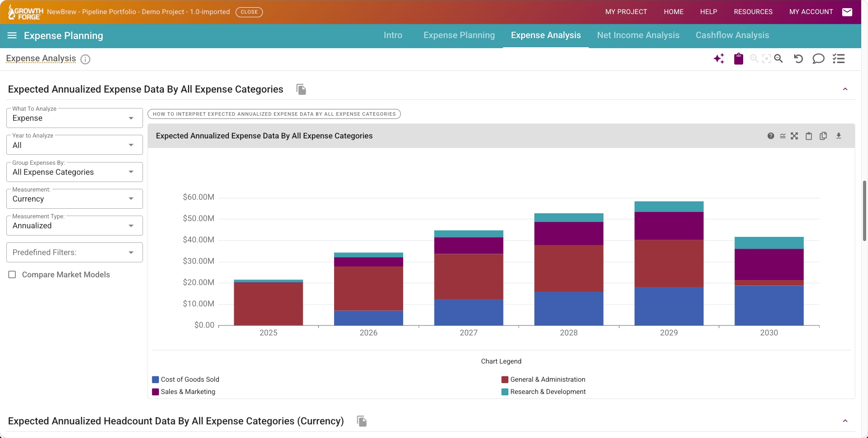The height and width of the screenshot is (438, 868).
Task: Click How To Interpret Expected Annualized Expense button
Action: (x=274, y=114)
